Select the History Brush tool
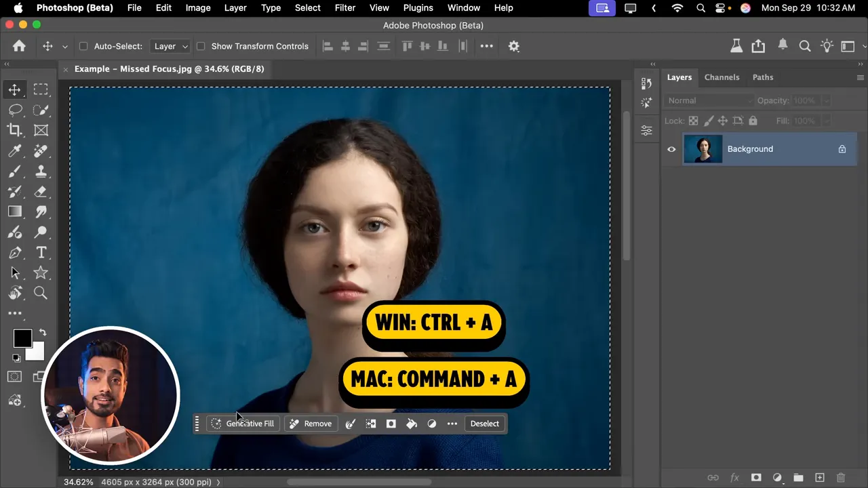868x488 pixels. tap(14, 192)
